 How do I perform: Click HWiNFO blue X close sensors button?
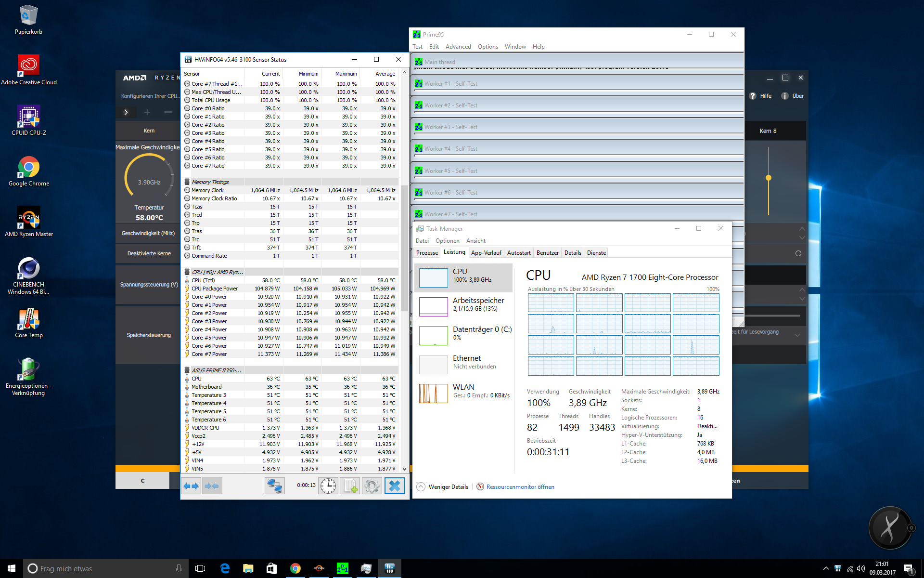click(x=394, y=486)
